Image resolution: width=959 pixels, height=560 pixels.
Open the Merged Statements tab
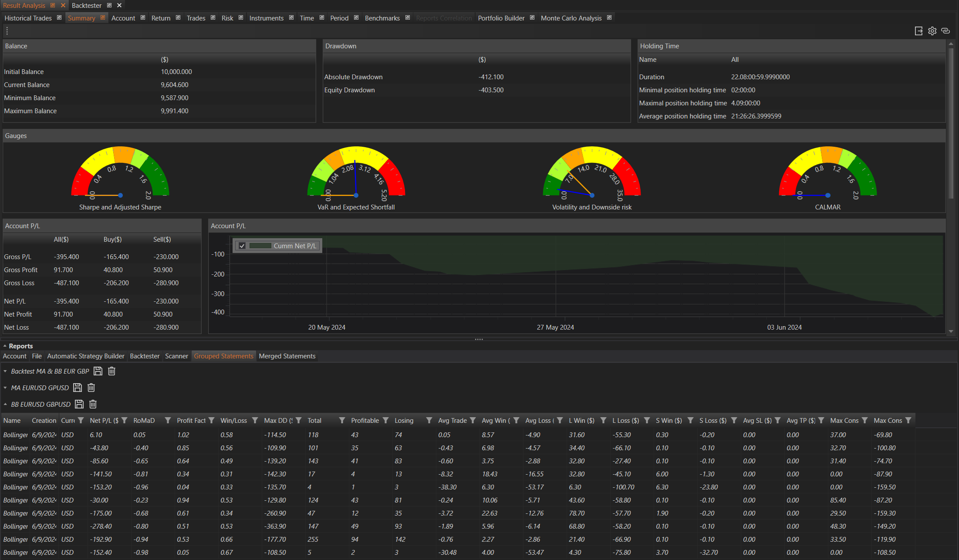tap(287, 356)
